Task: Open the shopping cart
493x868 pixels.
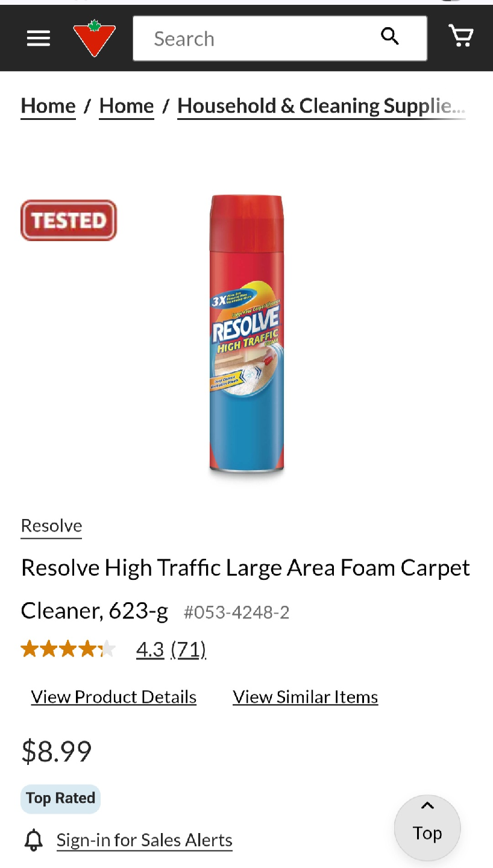Action: point(462,36)
